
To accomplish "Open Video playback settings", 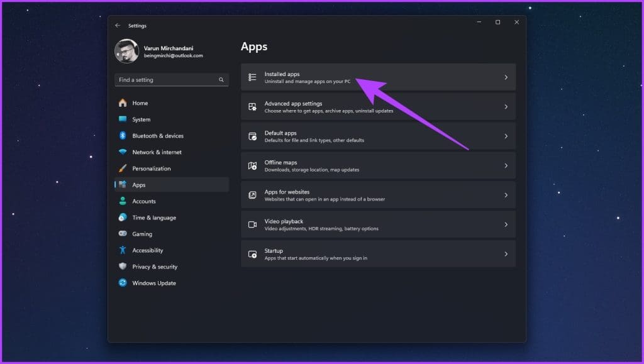I will [377, 224].
